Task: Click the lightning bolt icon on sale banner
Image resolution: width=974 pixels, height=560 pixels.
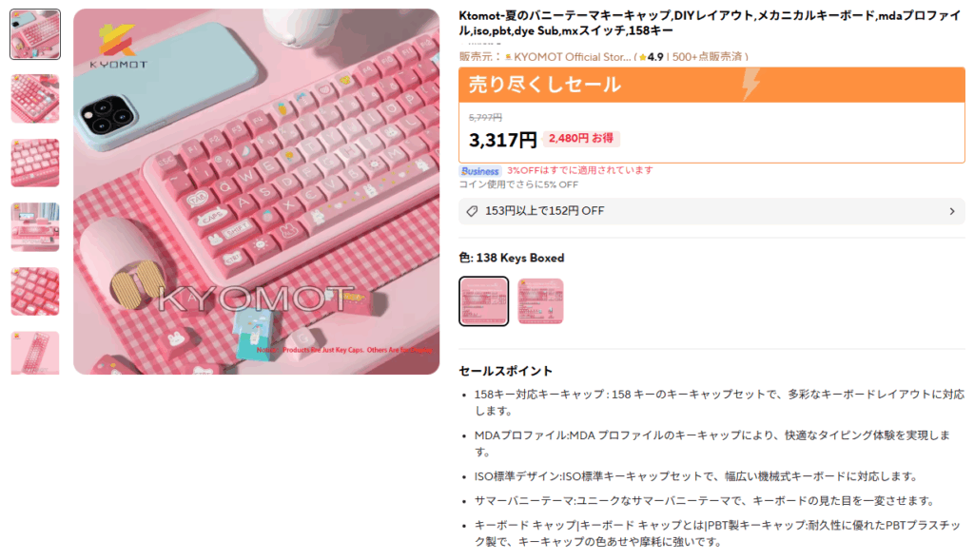Action: [x=751, y=84]
